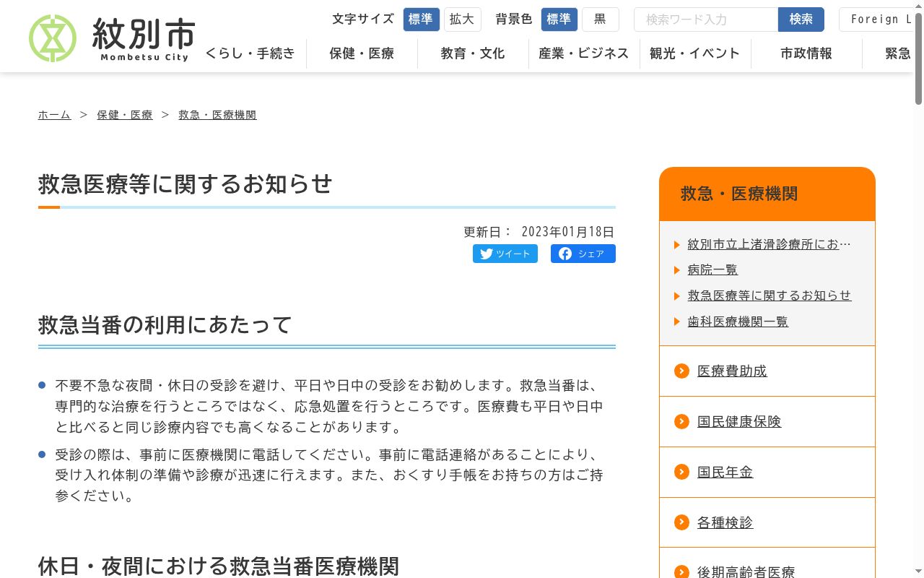Open the 国民健康保険 sidebar link
Screen dimensions: 924x578
pos(739,422)
